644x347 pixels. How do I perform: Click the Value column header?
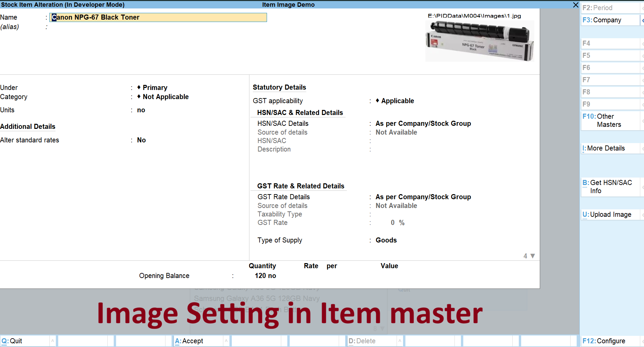[x=389, y=266]
